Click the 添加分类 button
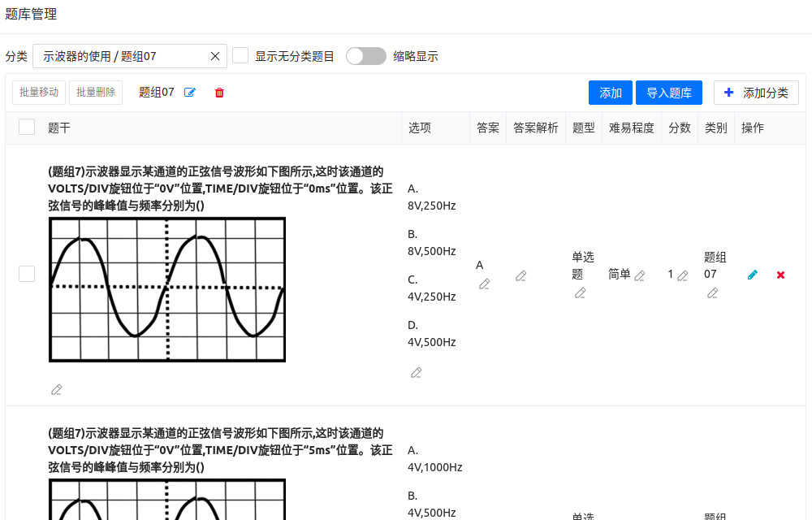Viewport: 812px width, 520px height. pyautogui.click(x=756, y=93)
